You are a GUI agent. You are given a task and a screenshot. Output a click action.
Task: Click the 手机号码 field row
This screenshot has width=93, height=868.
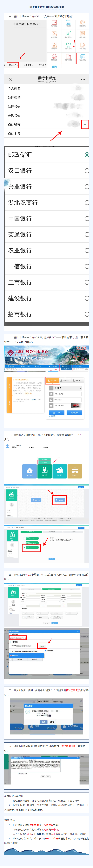(47, 115)
